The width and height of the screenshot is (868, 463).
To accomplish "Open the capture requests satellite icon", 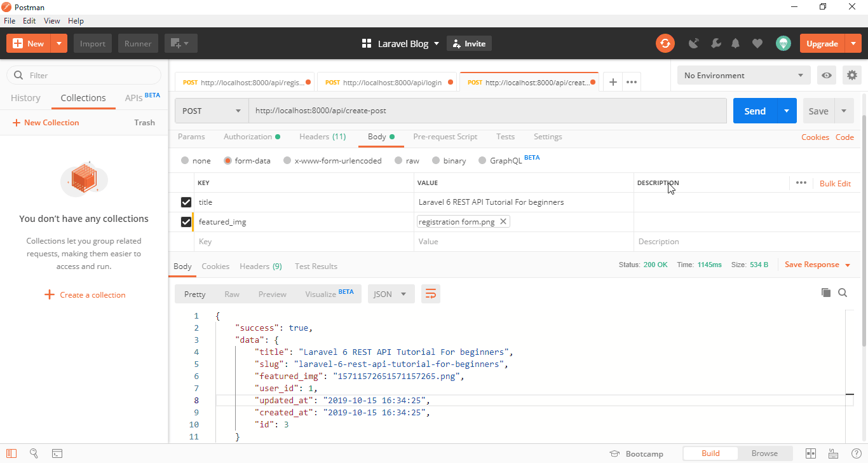I will (x=694, y=43).
